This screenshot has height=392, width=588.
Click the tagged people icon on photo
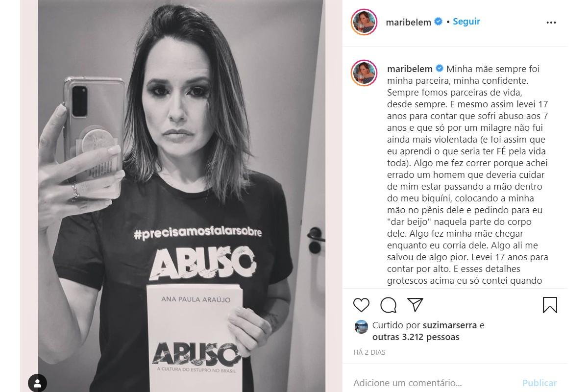click(x=37, y=383)
